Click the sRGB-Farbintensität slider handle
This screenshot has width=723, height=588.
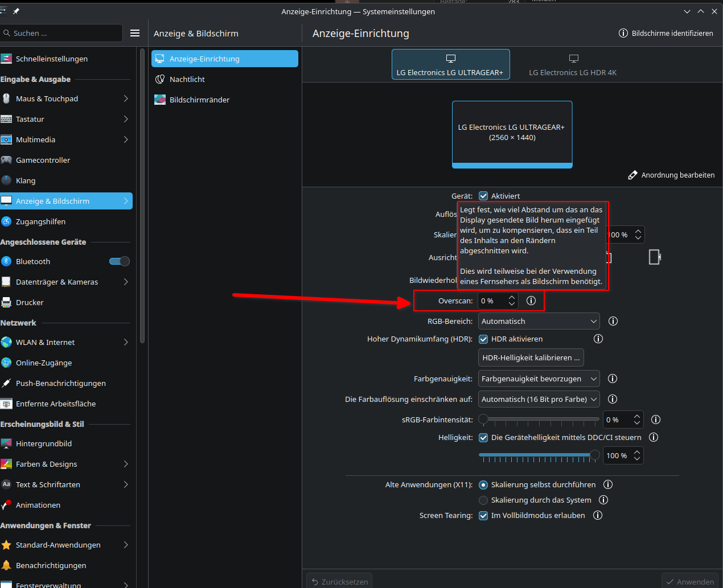click(483, 420)
